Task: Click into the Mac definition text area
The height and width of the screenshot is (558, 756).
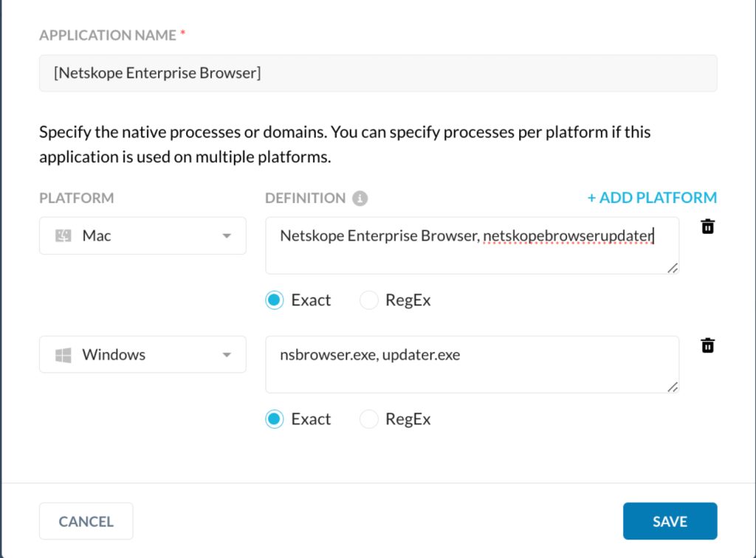Action: [x=472, y=246]
